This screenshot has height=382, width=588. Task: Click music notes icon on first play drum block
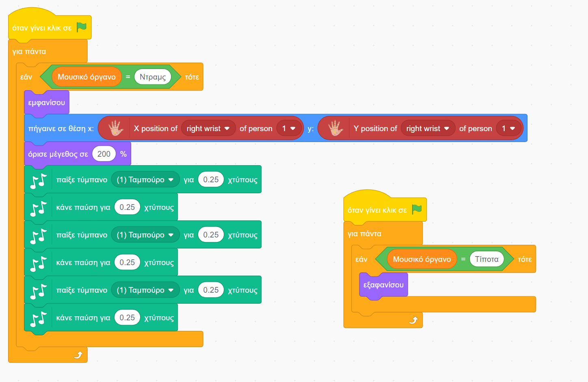coord(39,180)
